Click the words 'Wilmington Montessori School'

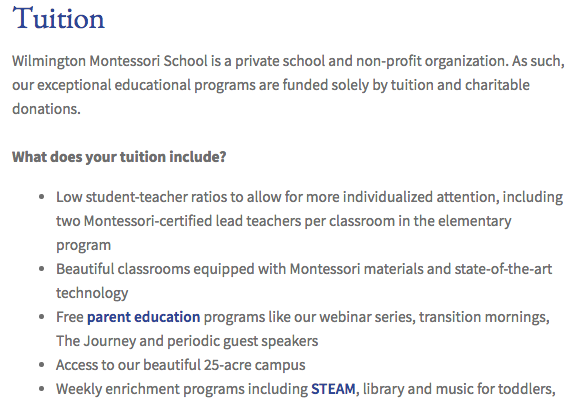click(x=110, y=61)
